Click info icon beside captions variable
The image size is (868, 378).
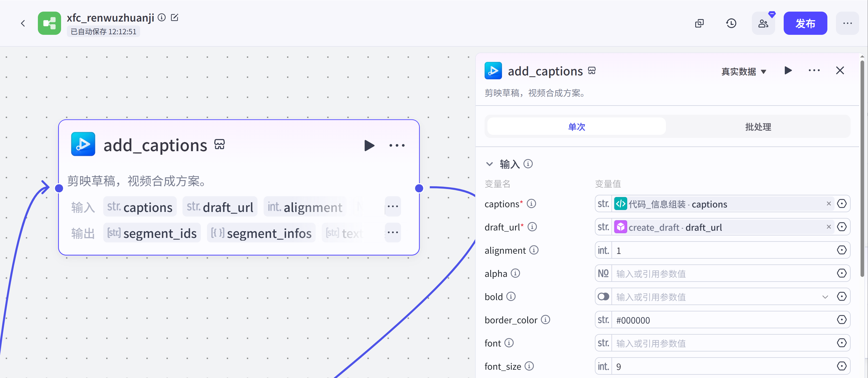(531, 204)
